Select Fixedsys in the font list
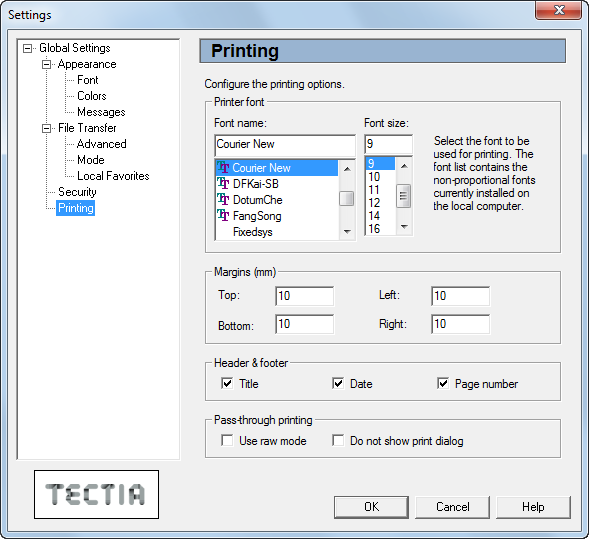The image size is (589, 539). 277,232
